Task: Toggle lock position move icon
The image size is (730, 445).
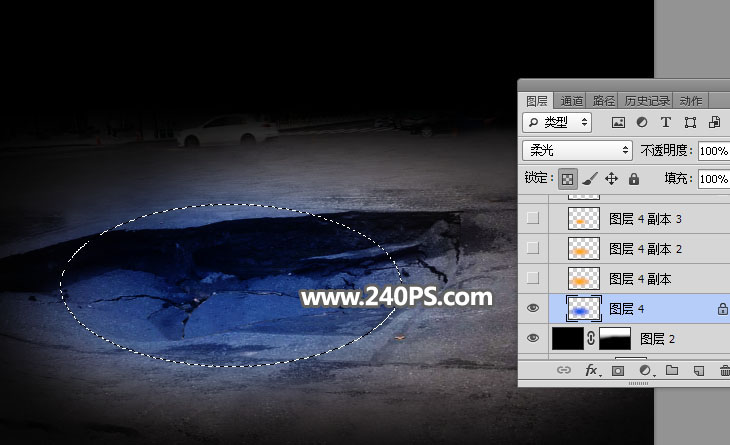Action: (x=611, y=179)
